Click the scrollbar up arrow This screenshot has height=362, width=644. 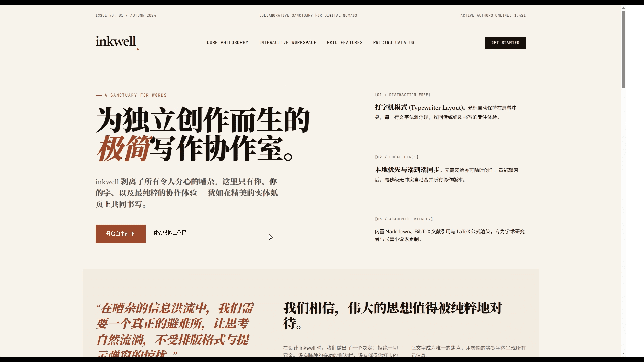(623, 8)
